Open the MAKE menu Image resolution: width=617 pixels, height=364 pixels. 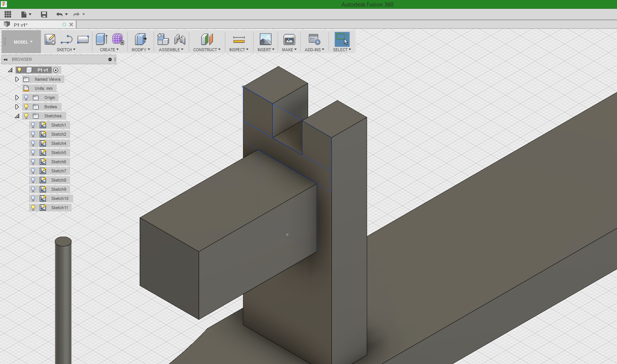(x=289, y=50)
